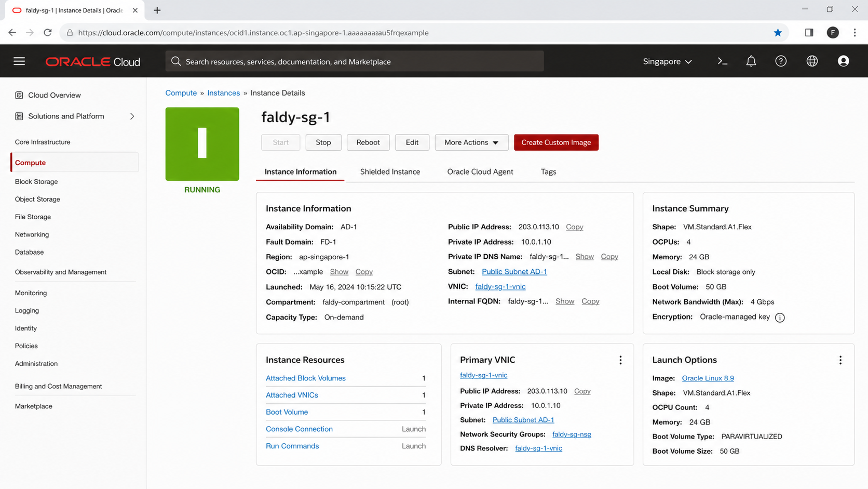
Task: Click the Encryption info icon
Action: 780,318
